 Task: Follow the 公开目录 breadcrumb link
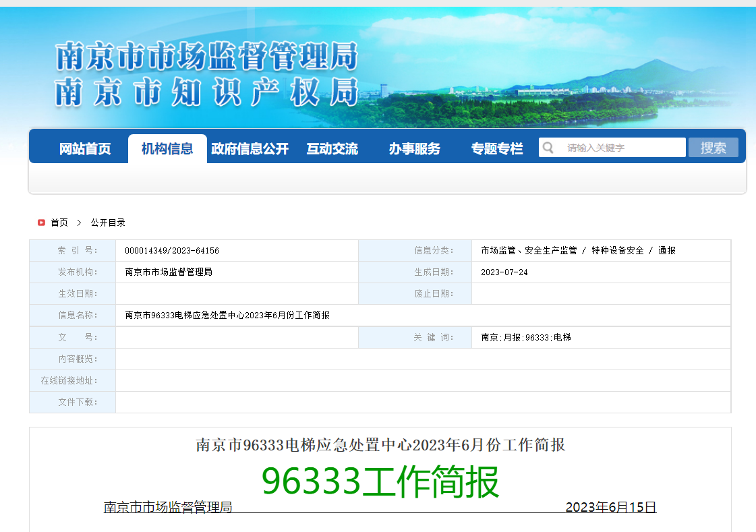pyautogui.click(x=108, y=223)
